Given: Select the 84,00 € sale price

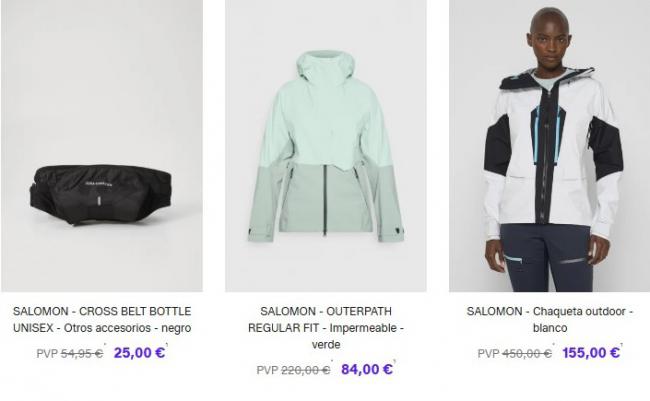Looking at the screenshot, I should coord(366,369).
